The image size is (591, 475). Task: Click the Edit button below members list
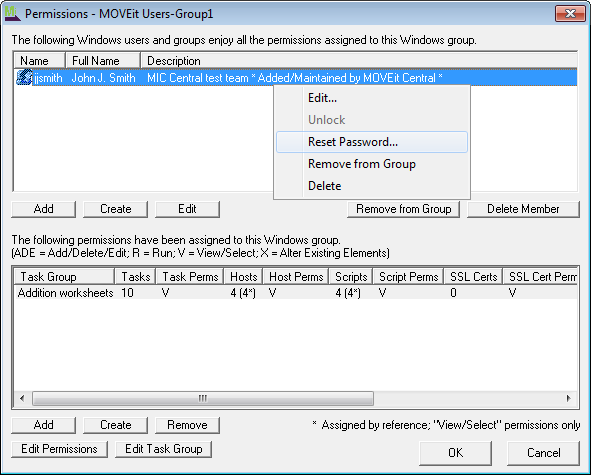(187, 209)
